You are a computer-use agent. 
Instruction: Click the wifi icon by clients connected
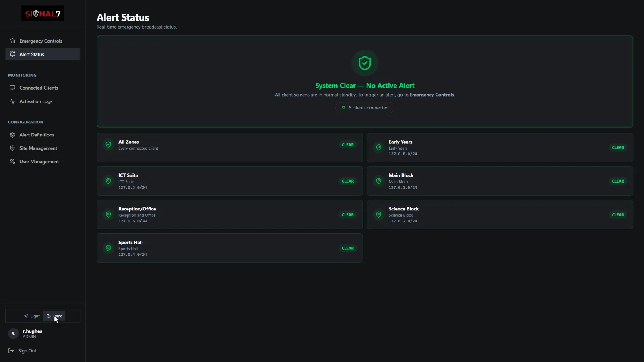(343, 108)
